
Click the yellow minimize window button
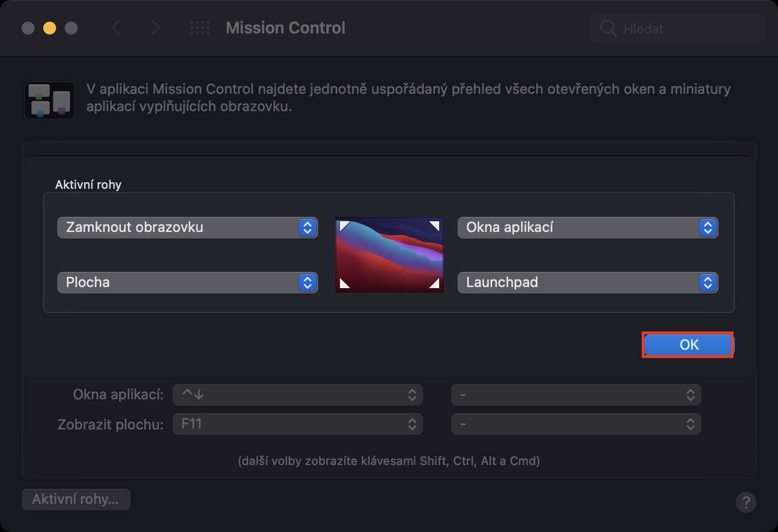[50, 28]
